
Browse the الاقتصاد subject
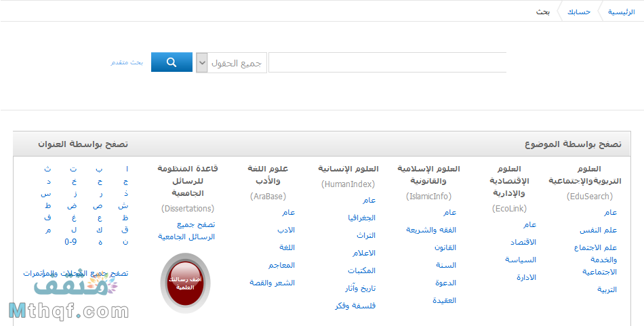click(x=523, y=242)
